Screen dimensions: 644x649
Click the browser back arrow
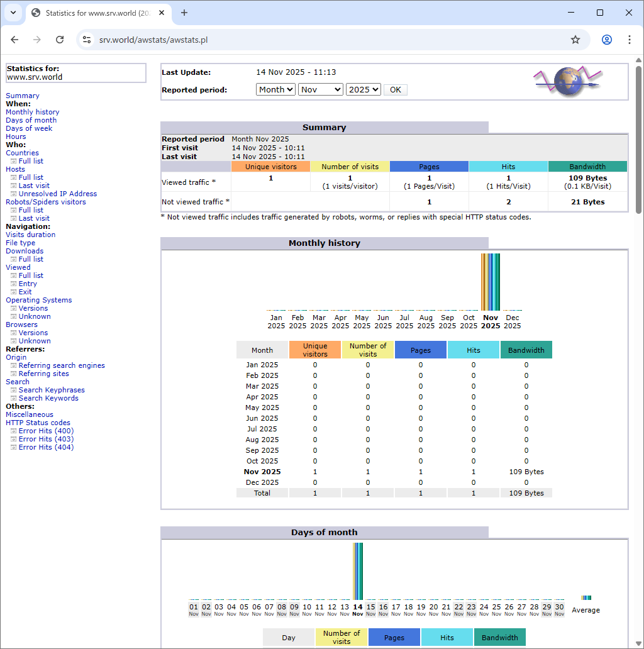pos(15,40)
